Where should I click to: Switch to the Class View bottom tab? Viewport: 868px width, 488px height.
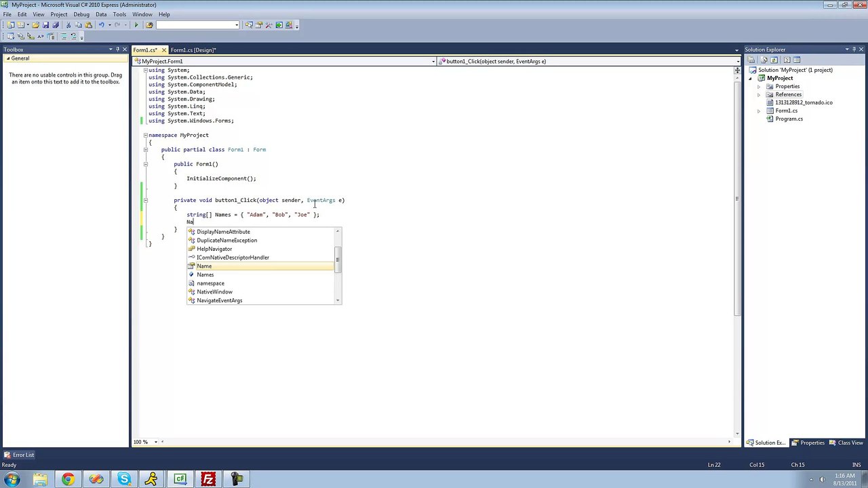[845, 443]
